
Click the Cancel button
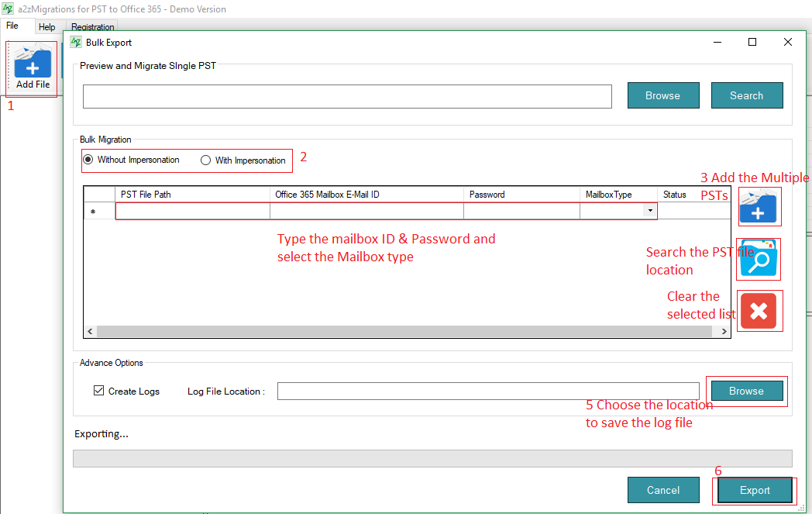click(x=662, y=490)
